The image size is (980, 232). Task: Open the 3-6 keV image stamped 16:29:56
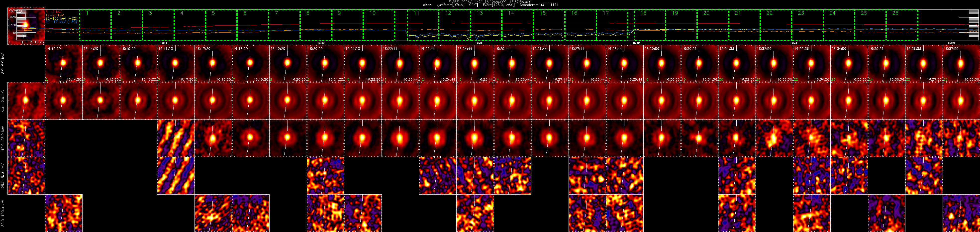[662, 64]
